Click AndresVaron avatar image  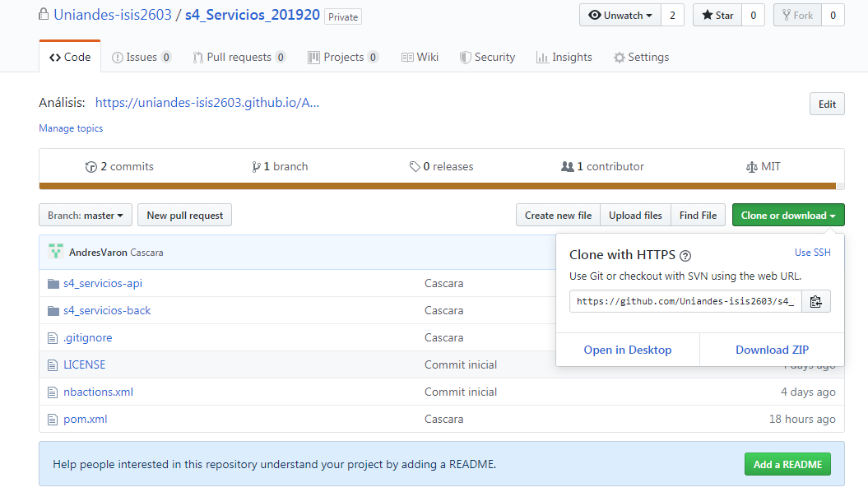tap(55, 252)
